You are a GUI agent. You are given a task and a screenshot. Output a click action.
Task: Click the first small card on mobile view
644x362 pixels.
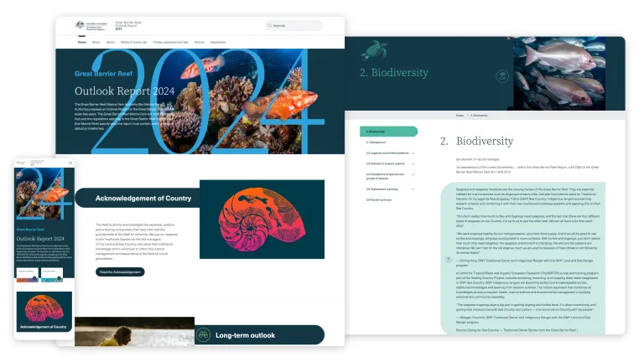[28, 275]
